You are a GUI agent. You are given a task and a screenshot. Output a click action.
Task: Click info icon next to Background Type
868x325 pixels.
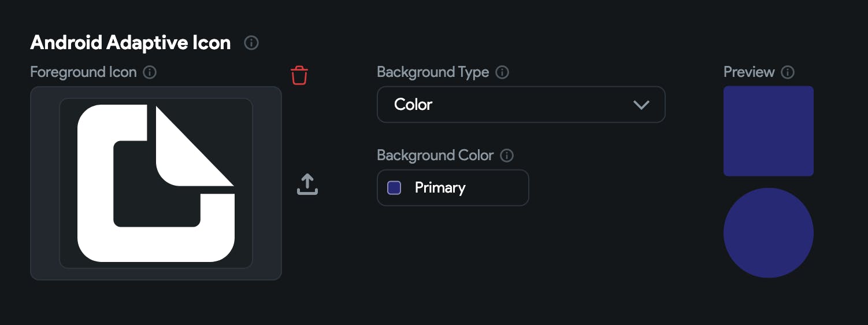pos(502,72)
